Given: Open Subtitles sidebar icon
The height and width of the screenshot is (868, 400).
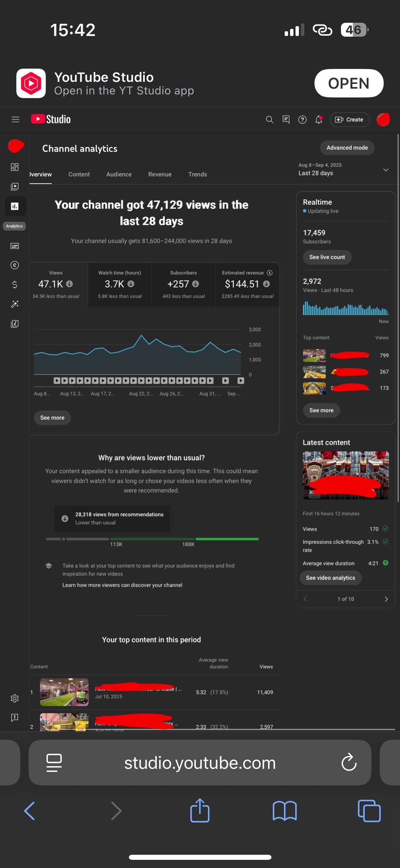Looking at the screenshot, I should tap(15, 246).
